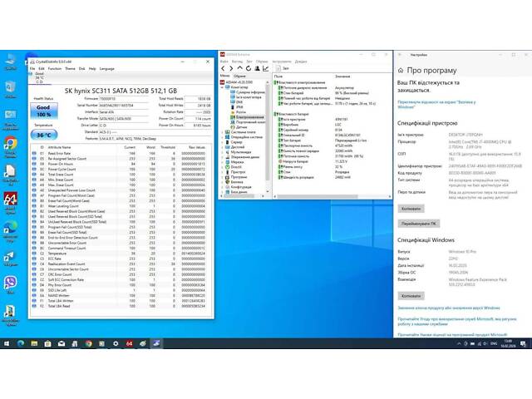
Task: Open security details link in Settings
Action: (x=436, y=104)
